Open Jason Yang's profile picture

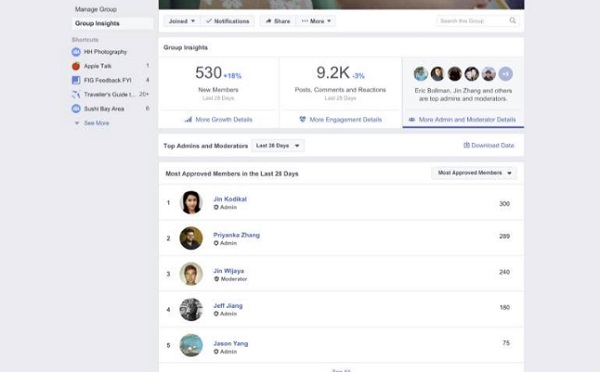pyautogui.click(x=191, y=345)
